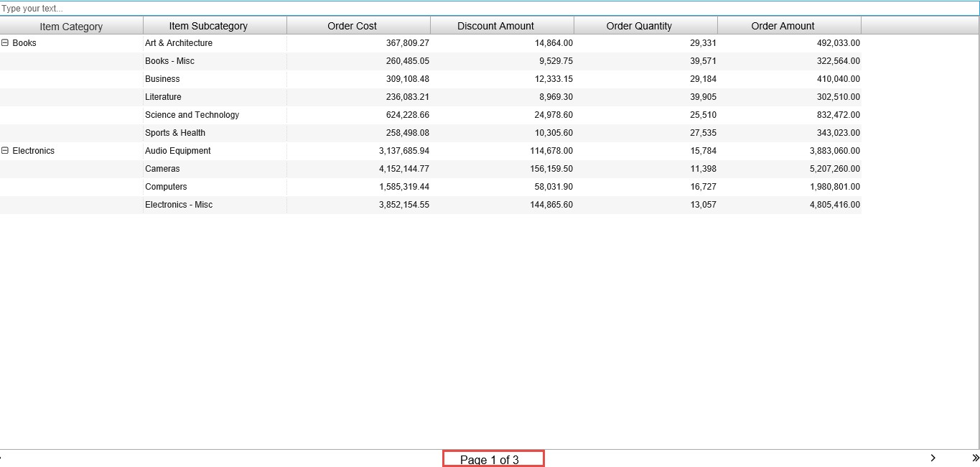Select the Science and Technology row
The image size is (980, 467).
(x=192, y=115)
